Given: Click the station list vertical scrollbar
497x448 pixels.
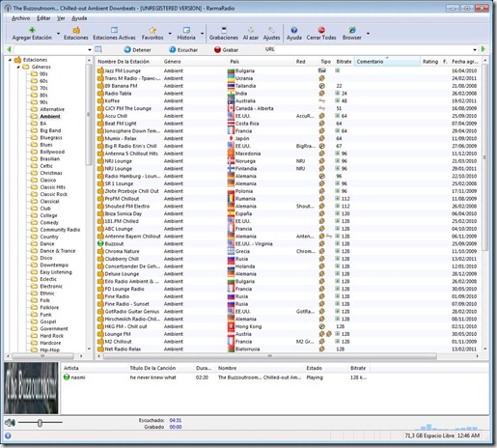Looking at the screenshot, I should [x=485, y=157].
